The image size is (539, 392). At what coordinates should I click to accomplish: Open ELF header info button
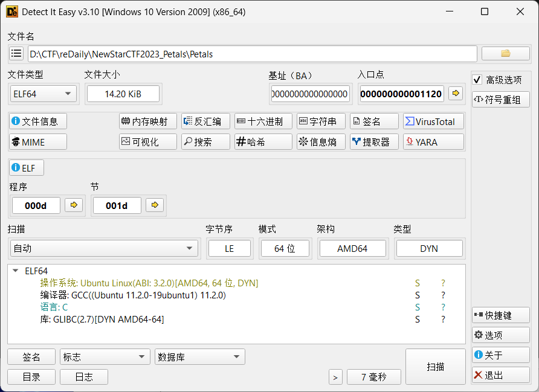(x=27, y=168)
